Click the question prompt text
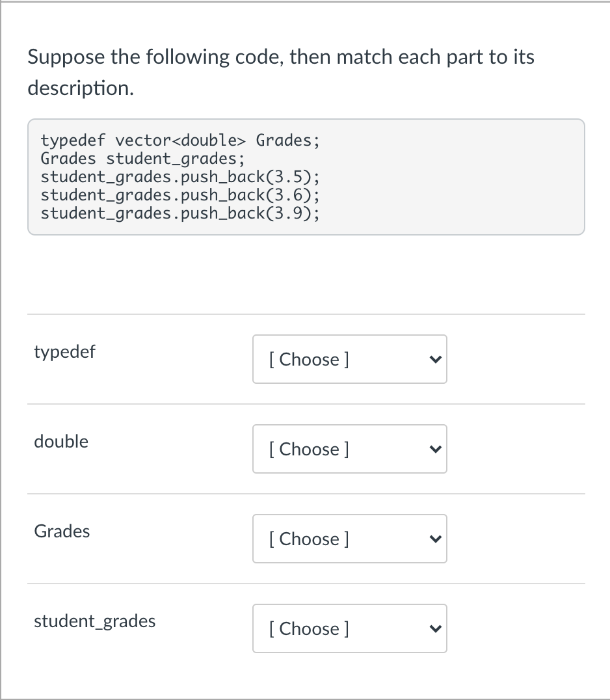Viewport: 610px width, 700px height. [x=280, y=72]
